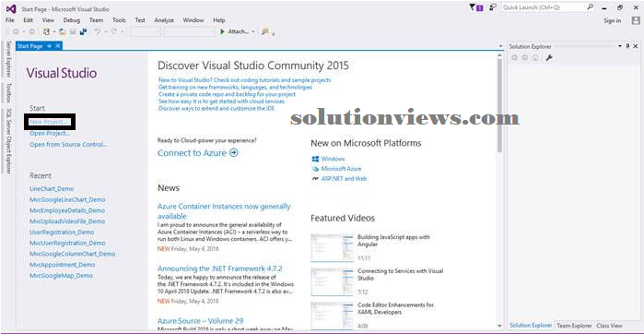The image size is (644, 334).
Task: Switch to the Team Explorer tab
Action: tap(575, 326)
